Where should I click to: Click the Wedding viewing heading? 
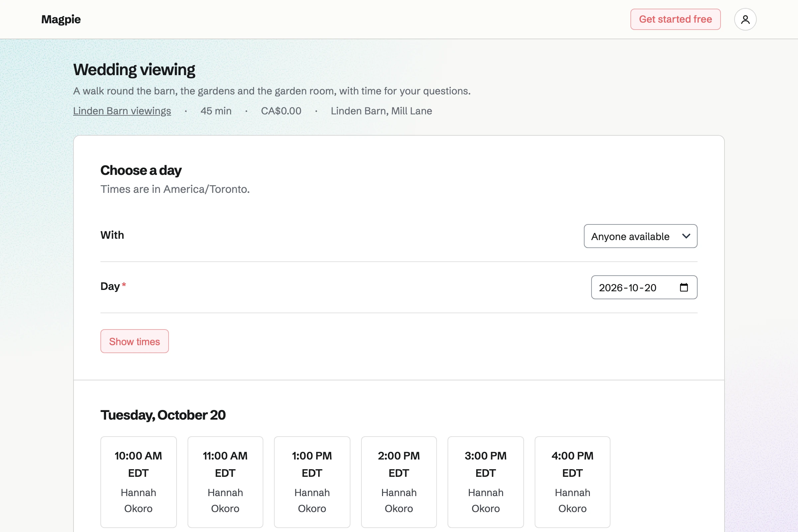point(134,70)
